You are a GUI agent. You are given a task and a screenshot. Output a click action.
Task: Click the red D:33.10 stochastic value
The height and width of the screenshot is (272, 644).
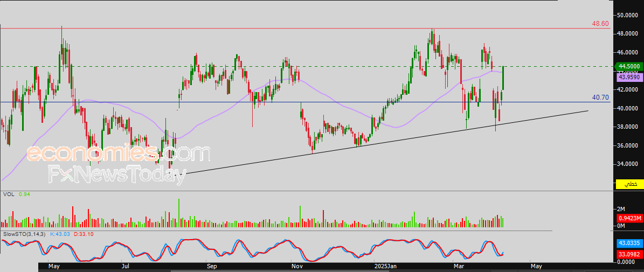(x=84, y=234)
